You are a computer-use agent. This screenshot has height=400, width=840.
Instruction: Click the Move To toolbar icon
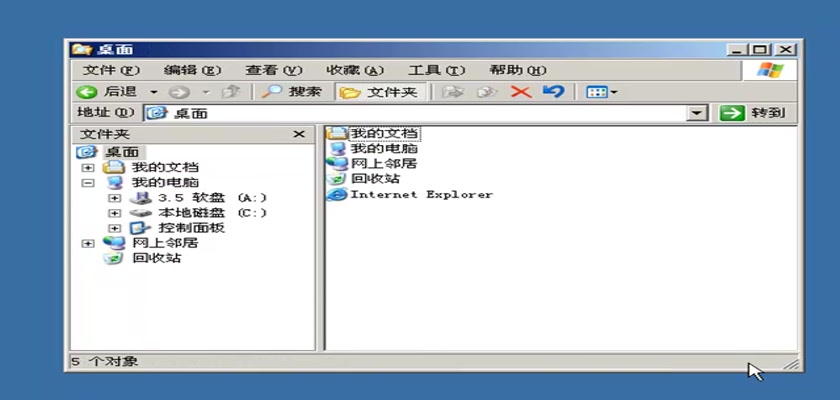pyautogui.click(x=453, y=92)
